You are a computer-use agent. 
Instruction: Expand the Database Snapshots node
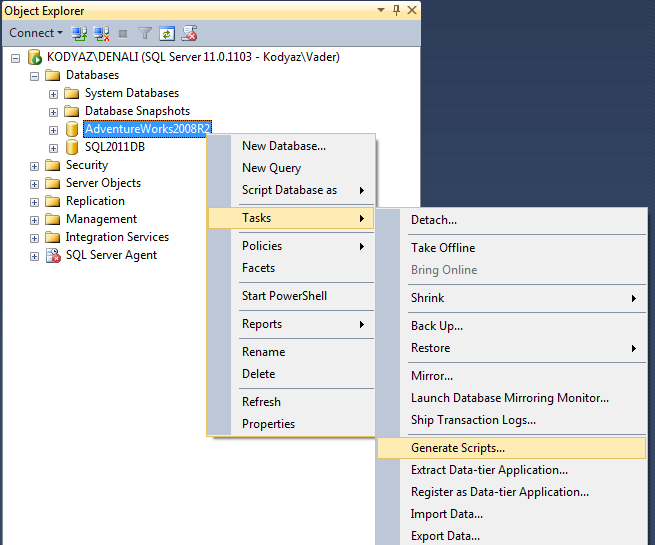click(53, 112)
